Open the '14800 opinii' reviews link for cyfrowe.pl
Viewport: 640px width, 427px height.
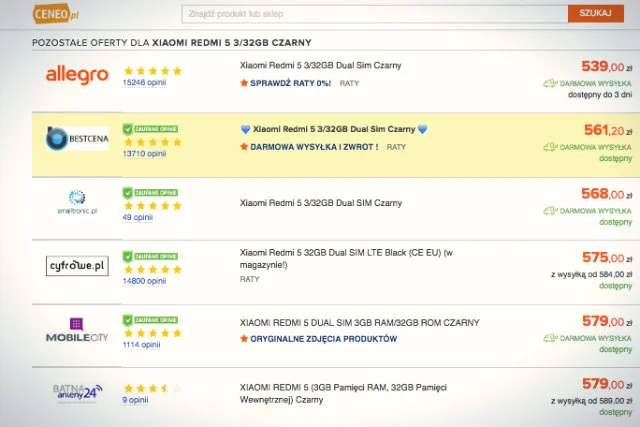pos(144,281)
